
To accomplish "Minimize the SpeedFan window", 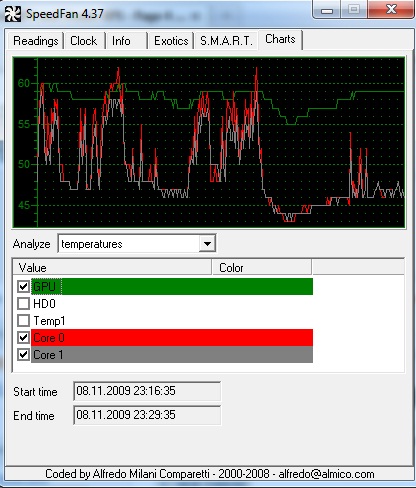I will tap(327, 10).
